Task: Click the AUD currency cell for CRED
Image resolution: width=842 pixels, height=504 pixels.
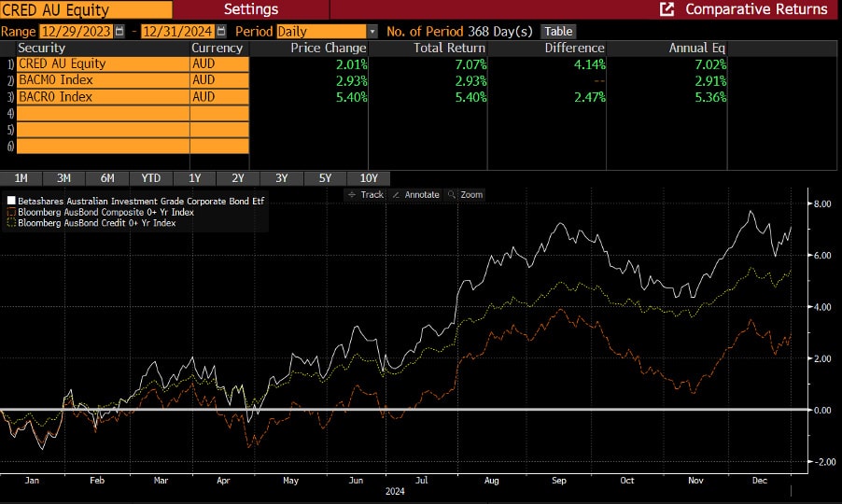Action: (219, 63)
